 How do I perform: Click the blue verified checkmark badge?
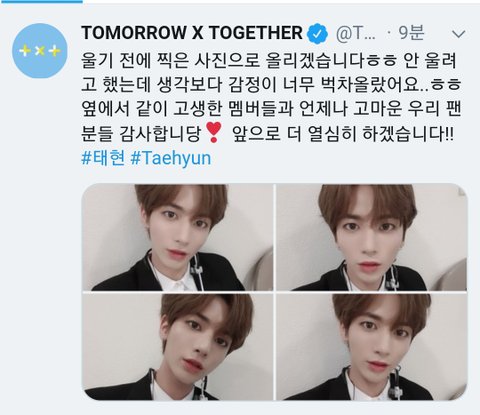(x=317, y=34)
